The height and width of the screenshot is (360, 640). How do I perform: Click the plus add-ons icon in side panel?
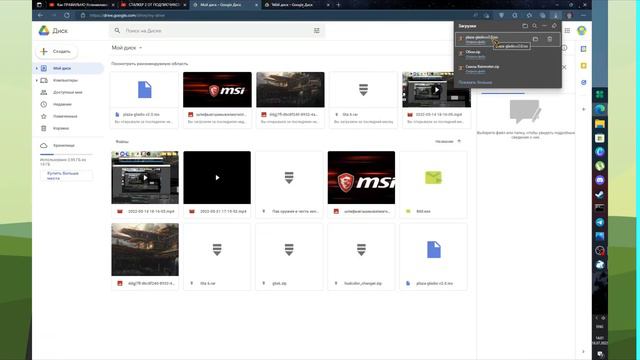point(584,109)
